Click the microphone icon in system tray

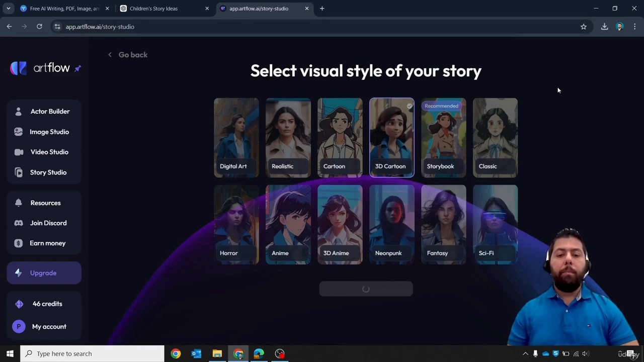point(535,353)
